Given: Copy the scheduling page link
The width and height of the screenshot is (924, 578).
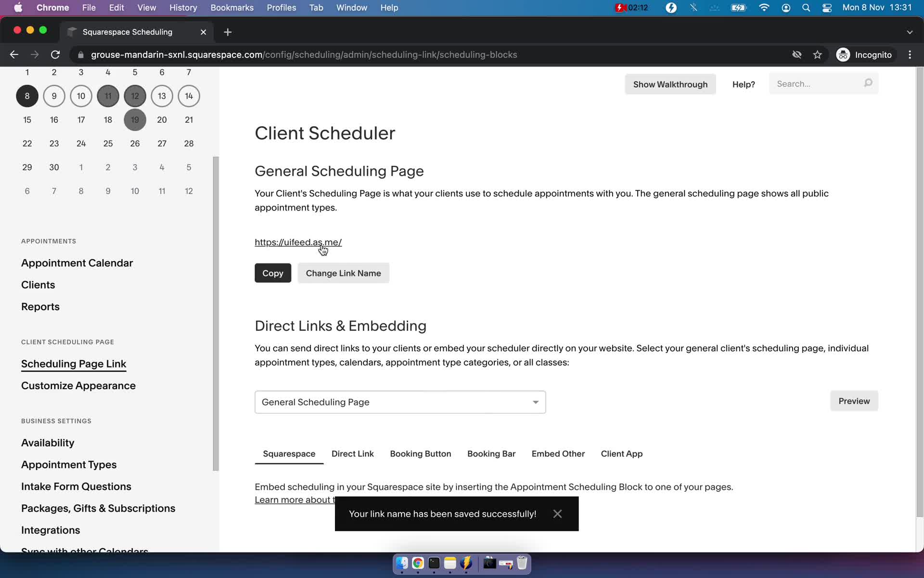Looking at the screenshot, I should [x=273, y=273].
